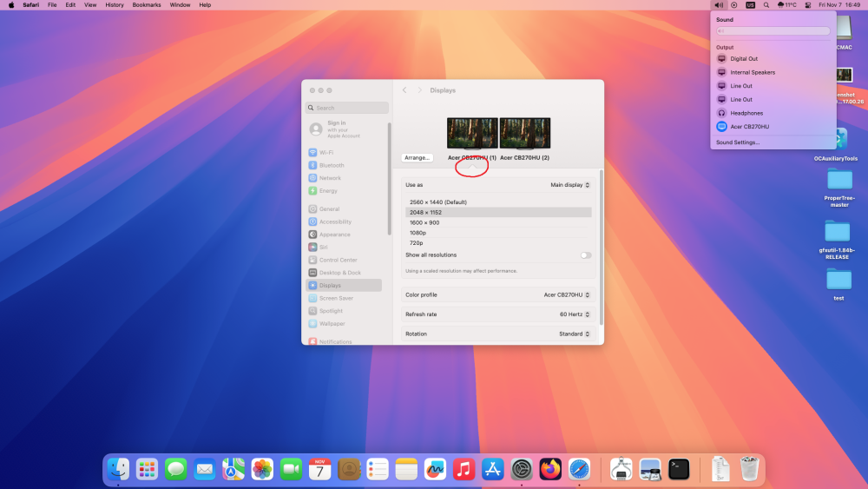The image size is (868, 489).
Task: Select Displays in the settings sidebar
Action: click(x=343, y=285)
